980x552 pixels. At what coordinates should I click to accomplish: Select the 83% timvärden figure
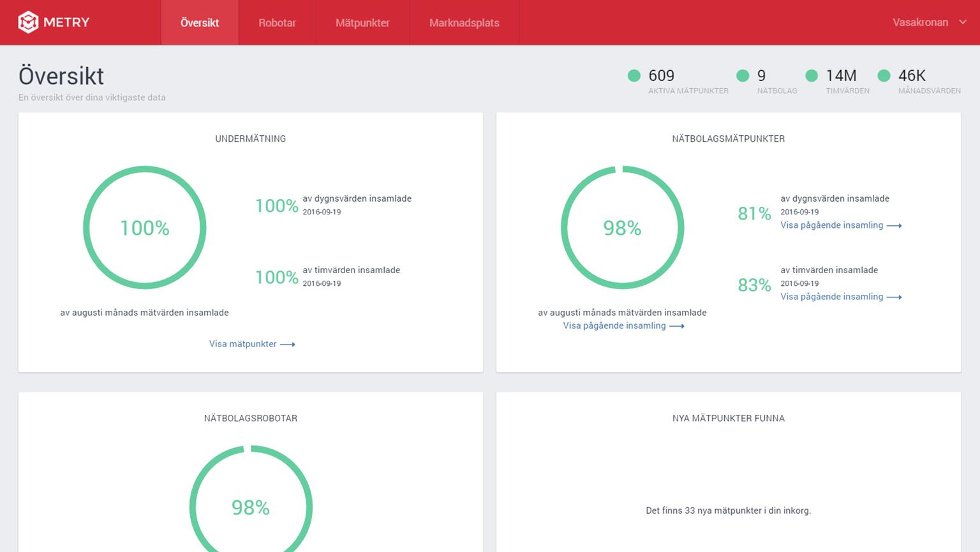[x=754, y=285]
